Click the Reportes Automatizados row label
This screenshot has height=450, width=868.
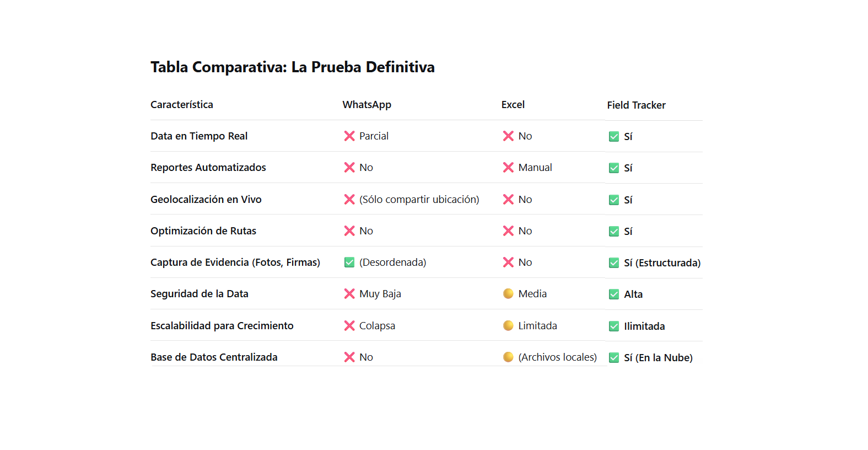pyautogui.click(x=208, y=168)
